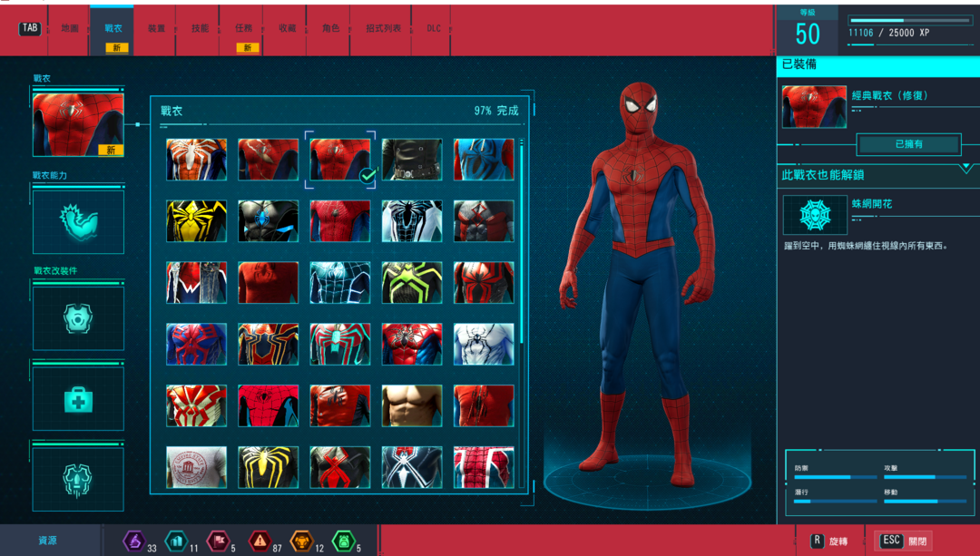Open the 收藏 tab

pos(287,29)
